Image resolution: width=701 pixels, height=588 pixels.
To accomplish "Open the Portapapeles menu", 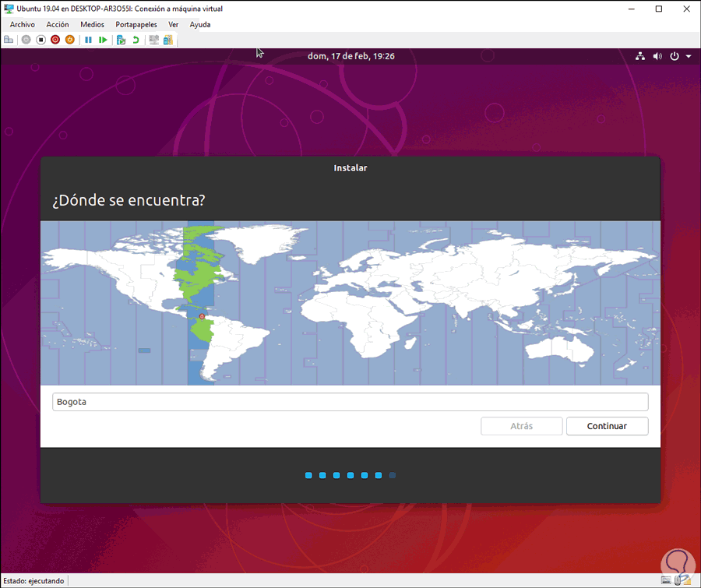I will click(x=136, y=25).
